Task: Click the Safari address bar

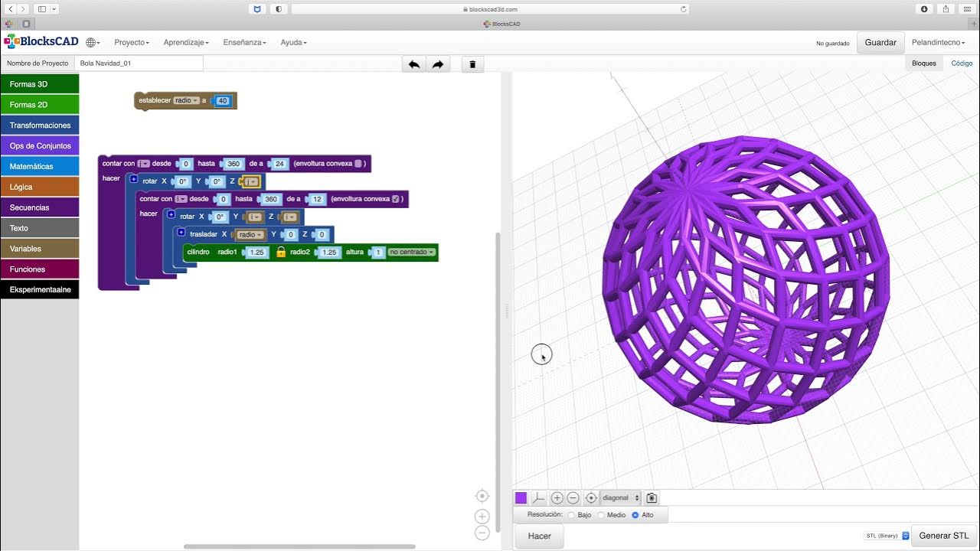Action: pos(490,9)
